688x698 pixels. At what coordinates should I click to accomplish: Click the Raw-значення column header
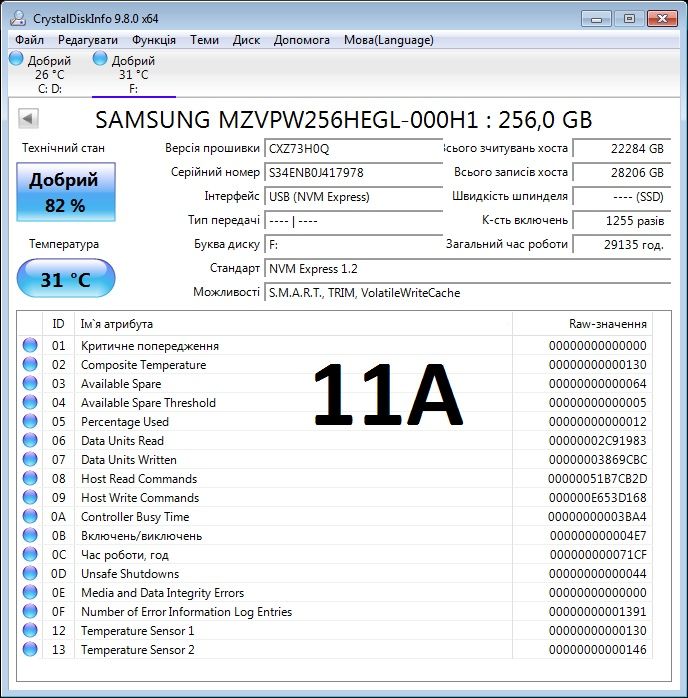tap(582, 324)
